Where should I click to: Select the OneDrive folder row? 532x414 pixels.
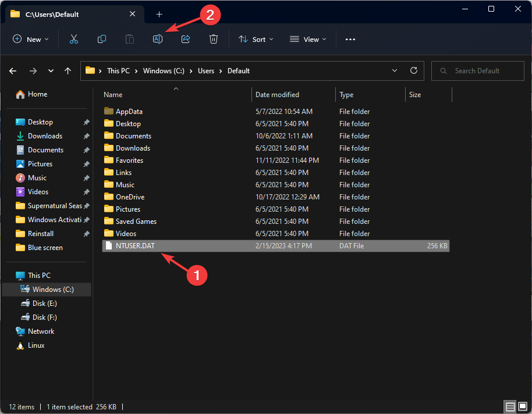[x=276, y=197]
